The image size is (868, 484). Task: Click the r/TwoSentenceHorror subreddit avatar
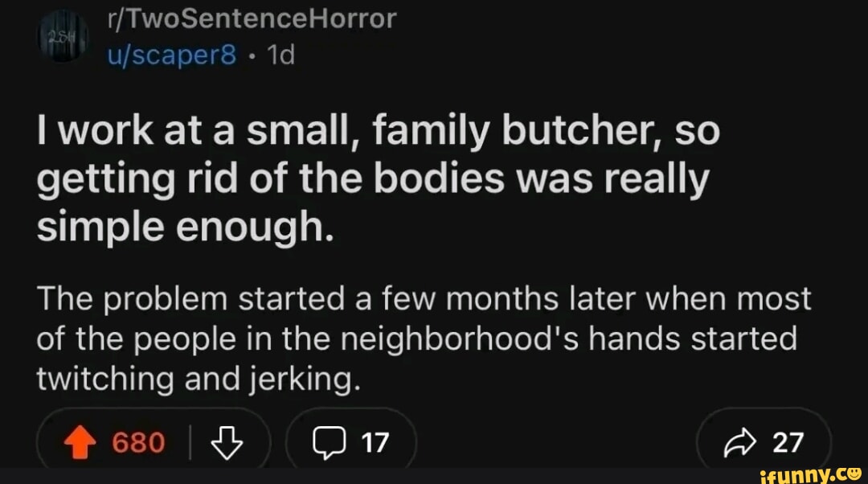tap(64, 34)
